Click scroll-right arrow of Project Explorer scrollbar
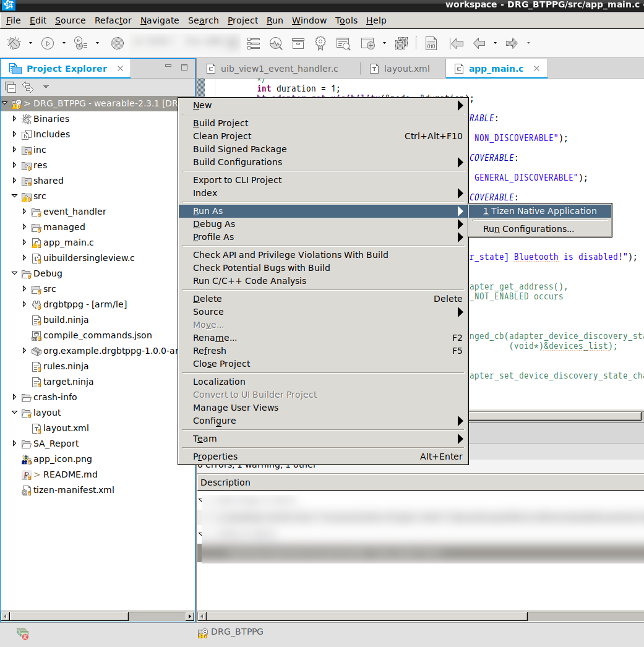This screenshot has width=644, height=647. (190, 617)
